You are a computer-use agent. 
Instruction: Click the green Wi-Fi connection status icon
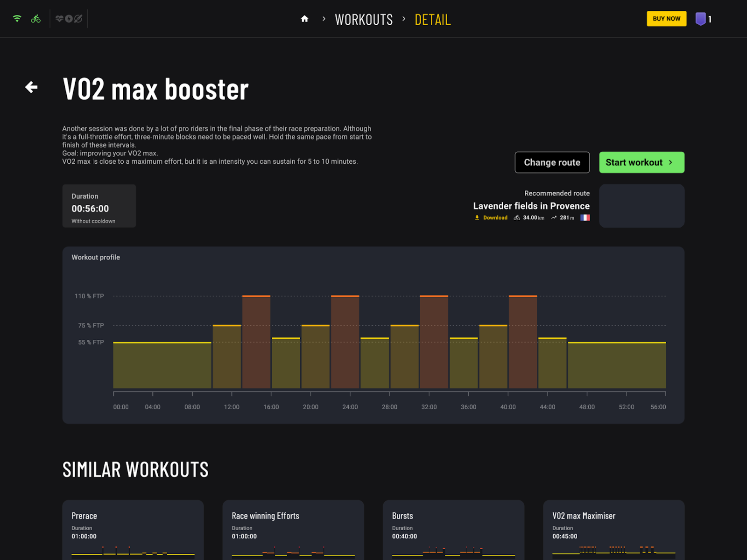tap(17, 19)
